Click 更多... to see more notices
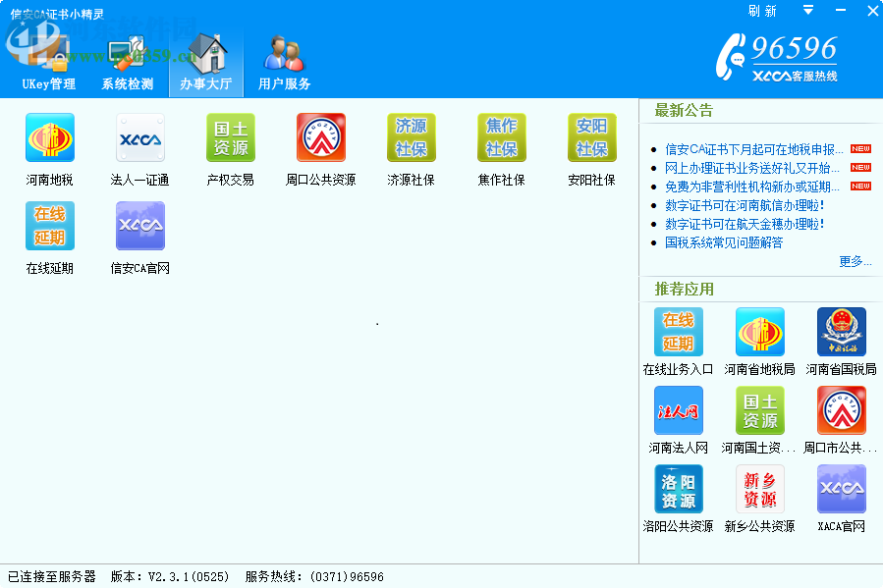This screenshot has width=883, height=588. tap(855, 261)
